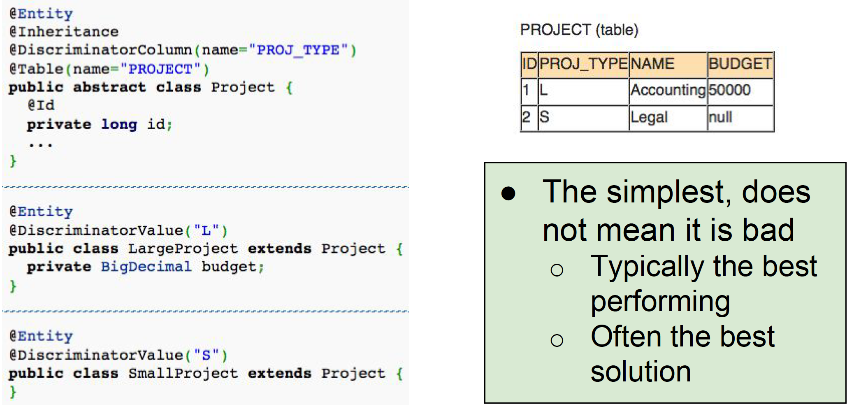The height and width of the screenshot is (409, 868).
Task: Select the BigDecimal type in budget field
Action: click(146, 267)
